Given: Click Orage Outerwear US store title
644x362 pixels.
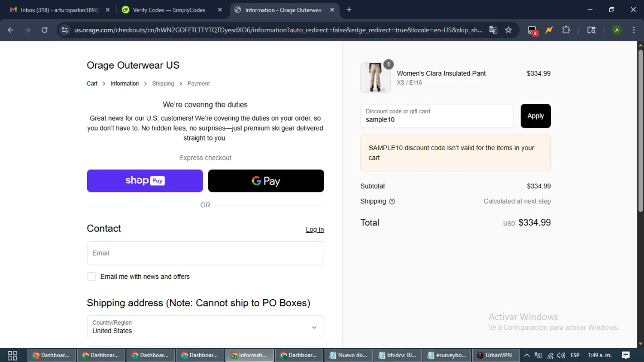Looking at the screenshot, I should (x=133, y=65).
